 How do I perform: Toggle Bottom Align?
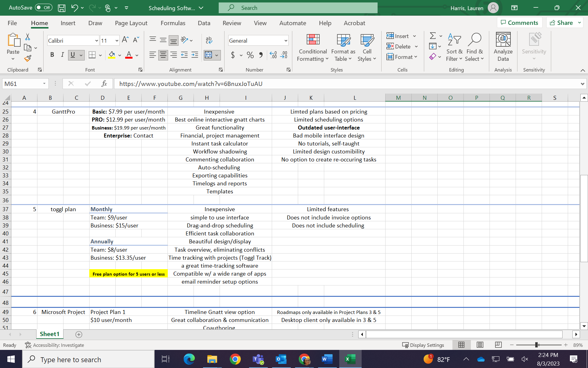click(x=174, y=40)
